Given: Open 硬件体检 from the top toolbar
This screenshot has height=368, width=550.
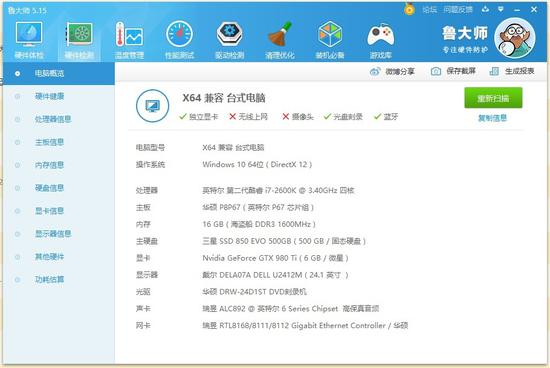Looking at the screenshot, I should coord(29,39).
